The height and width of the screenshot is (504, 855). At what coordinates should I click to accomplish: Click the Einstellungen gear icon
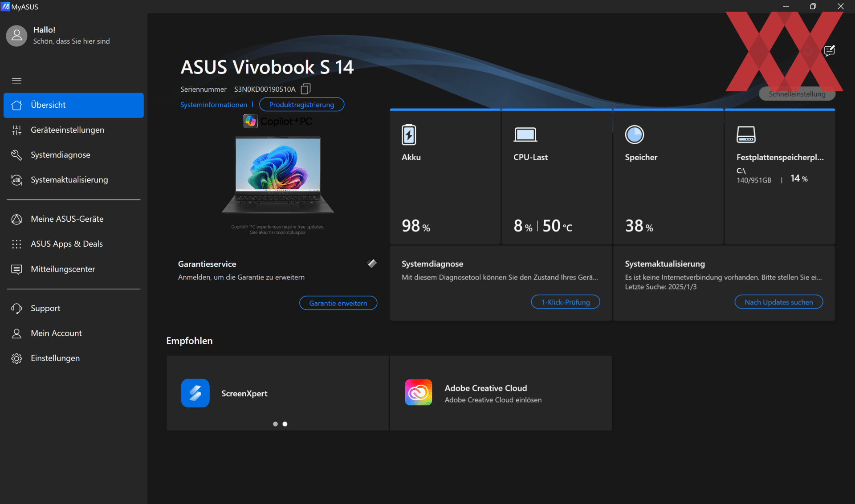(x=16, y=358)
